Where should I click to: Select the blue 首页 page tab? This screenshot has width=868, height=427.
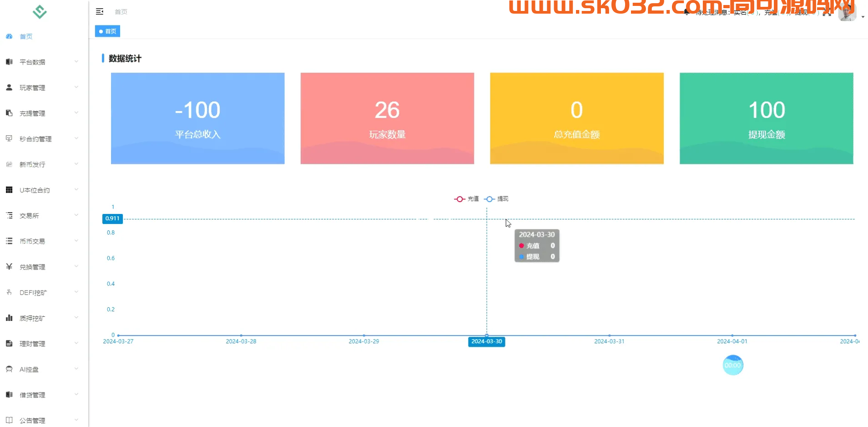[107, 31]
